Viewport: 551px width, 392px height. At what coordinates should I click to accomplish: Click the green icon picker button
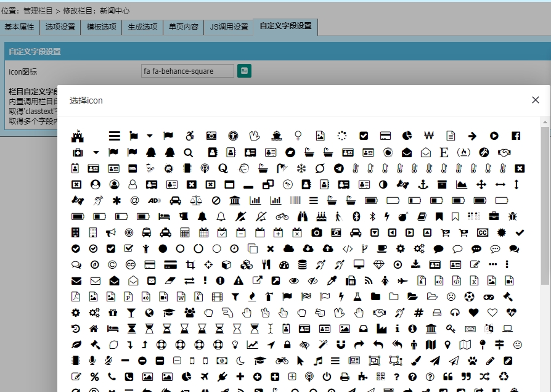point(244,71)
